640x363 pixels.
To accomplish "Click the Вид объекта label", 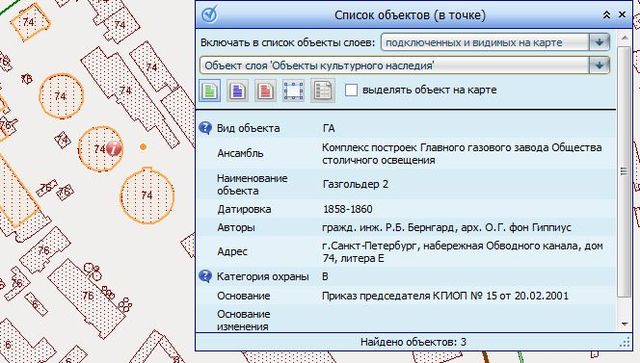I will [x=248, y=128].
